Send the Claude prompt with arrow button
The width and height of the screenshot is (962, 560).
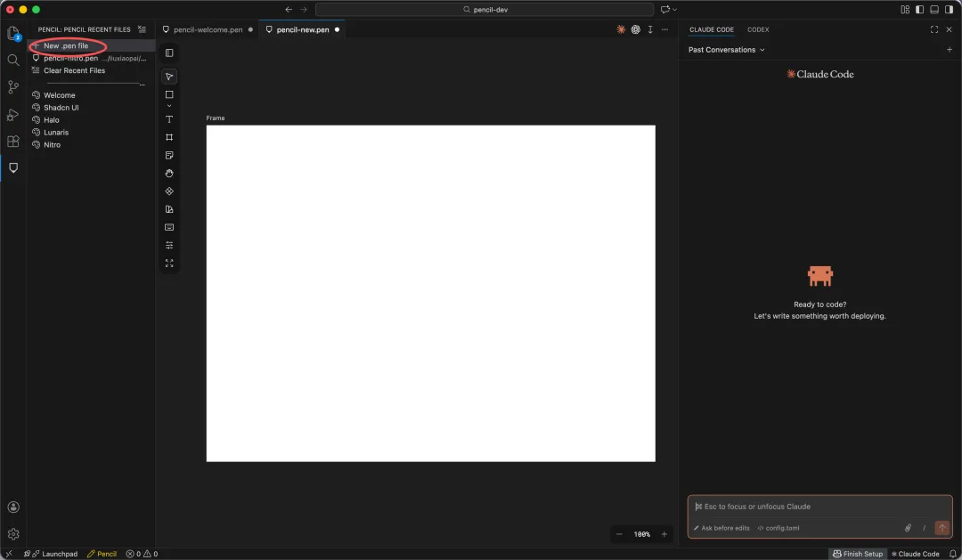(x=942, y=528)
